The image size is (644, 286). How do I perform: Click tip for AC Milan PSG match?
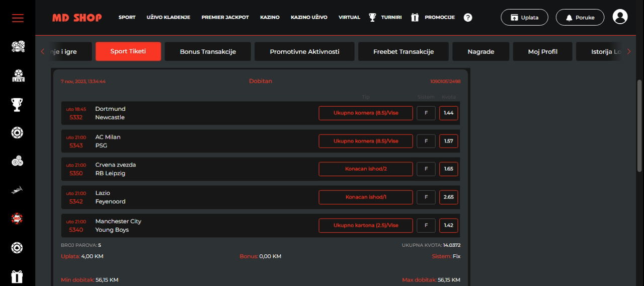point(366,141)
